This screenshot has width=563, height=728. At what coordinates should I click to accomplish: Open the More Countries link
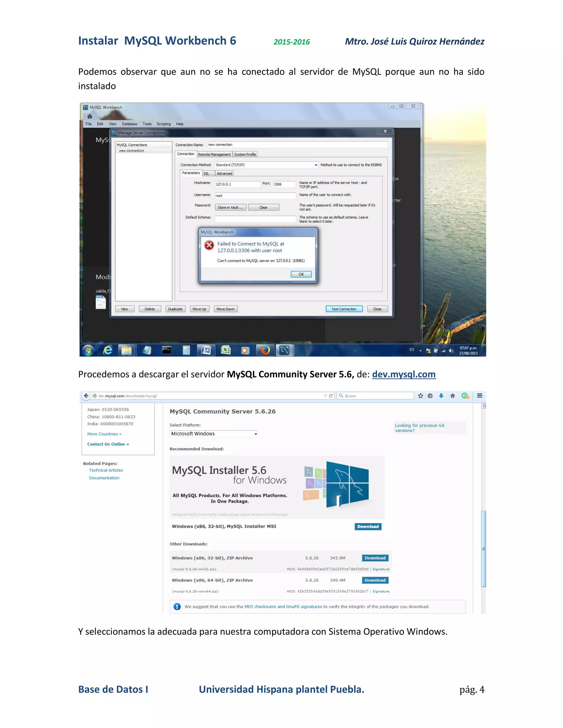point(104,434)
